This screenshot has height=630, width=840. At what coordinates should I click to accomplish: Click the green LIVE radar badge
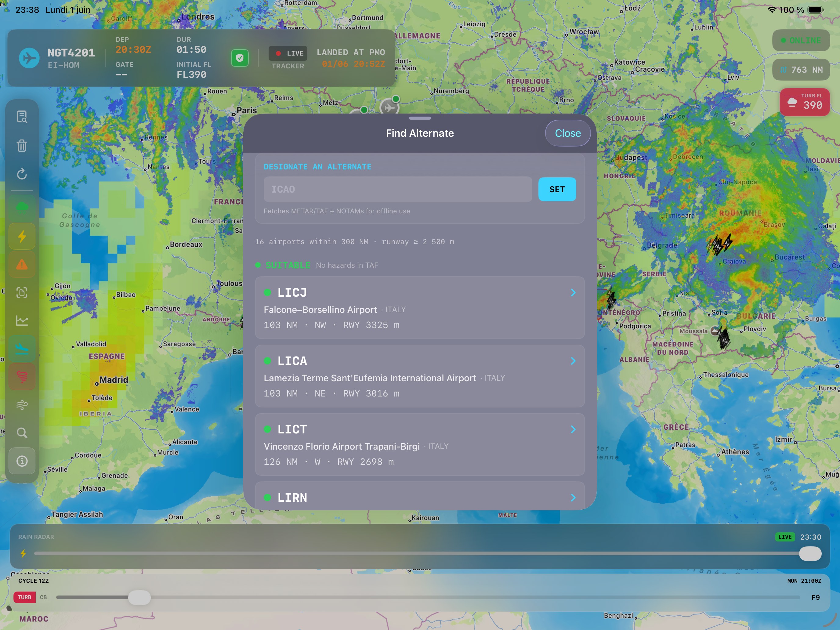pyautogui.click(x=785, y=537)
